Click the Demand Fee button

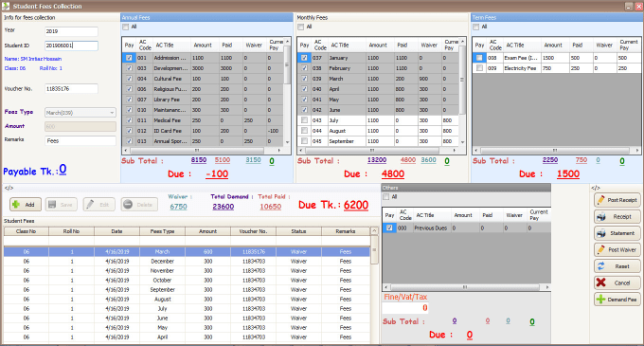coord(617,300)
